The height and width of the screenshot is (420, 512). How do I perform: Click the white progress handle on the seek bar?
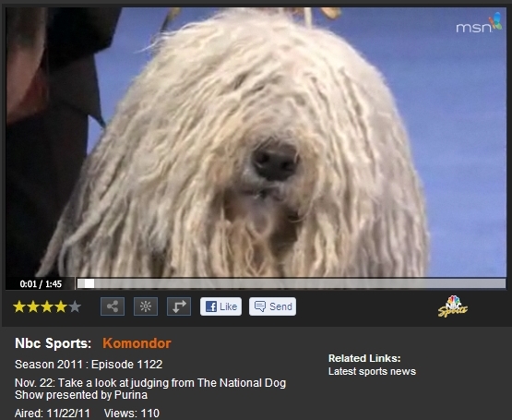[x=89, y=283]
